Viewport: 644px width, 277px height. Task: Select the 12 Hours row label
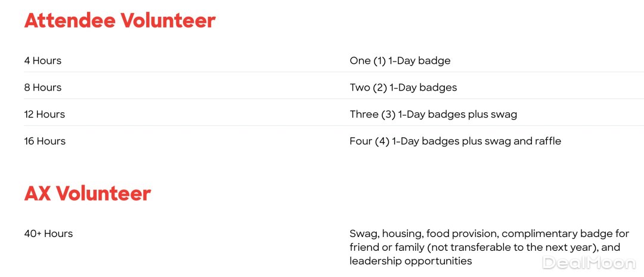coord(45,114)
